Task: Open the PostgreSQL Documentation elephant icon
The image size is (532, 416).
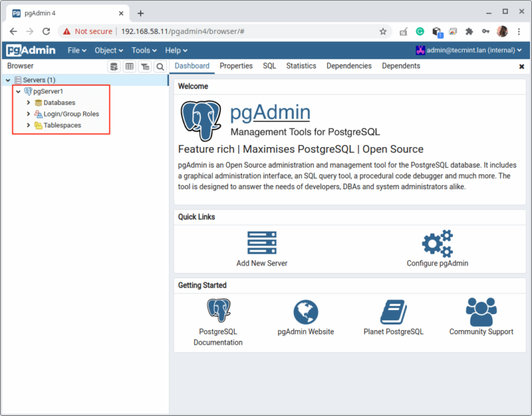Action: pyautogui.click(x=218, y=312)
